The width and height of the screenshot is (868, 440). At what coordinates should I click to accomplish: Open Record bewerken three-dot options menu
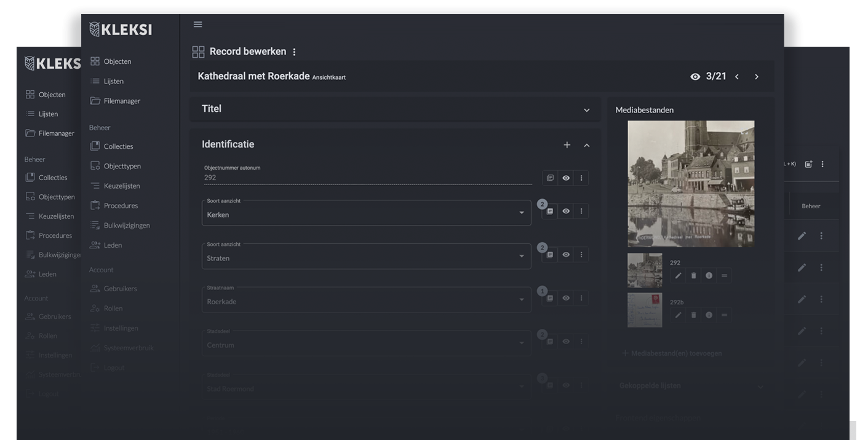tap(294, 52)
